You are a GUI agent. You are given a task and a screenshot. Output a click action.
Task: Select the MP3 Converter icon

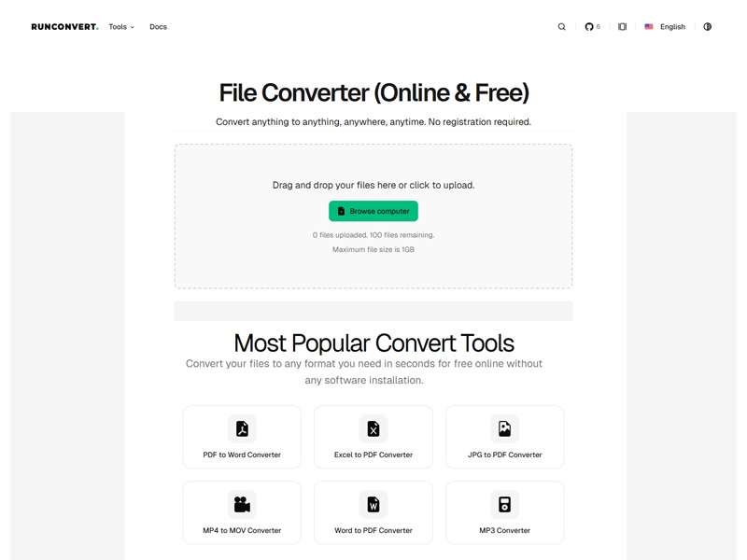[x=504, y=503]
